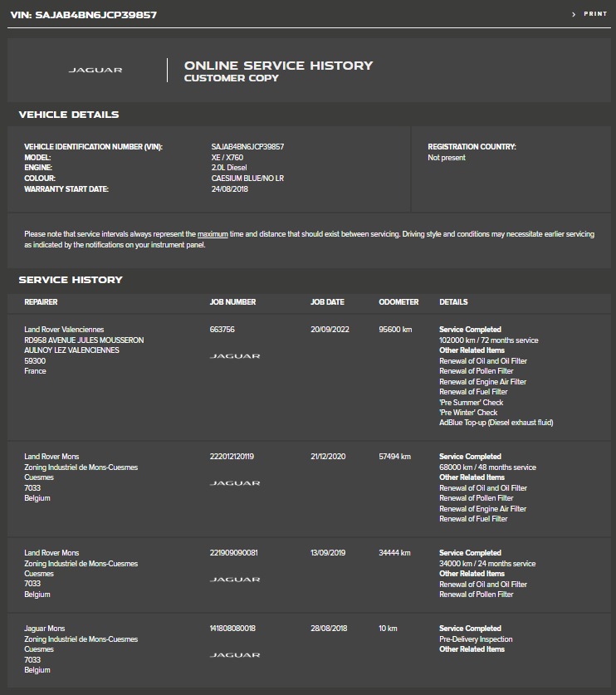The width and height of the screenshot is (616, 695).
Task: Click job number 141808080018
Action: 232,628
